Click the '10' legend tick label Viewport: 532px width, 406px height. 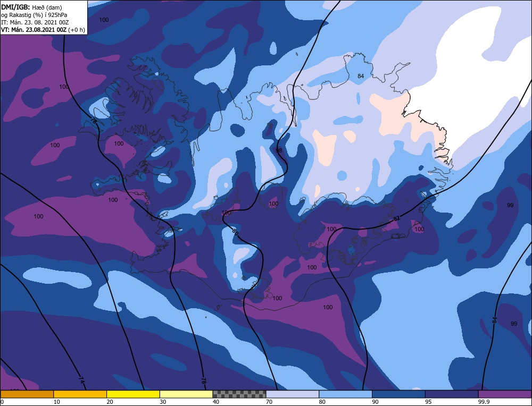pos(57,402)
